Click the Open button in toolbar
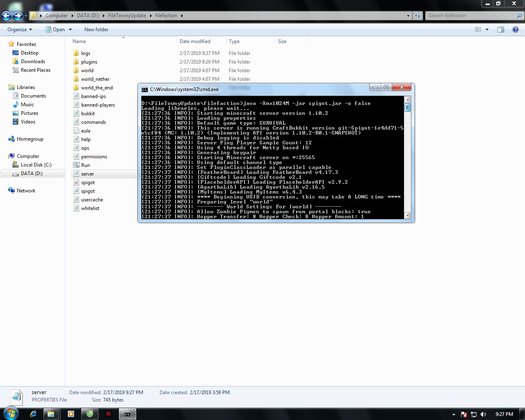Screen dimensions: 525x420 [59, 30]
